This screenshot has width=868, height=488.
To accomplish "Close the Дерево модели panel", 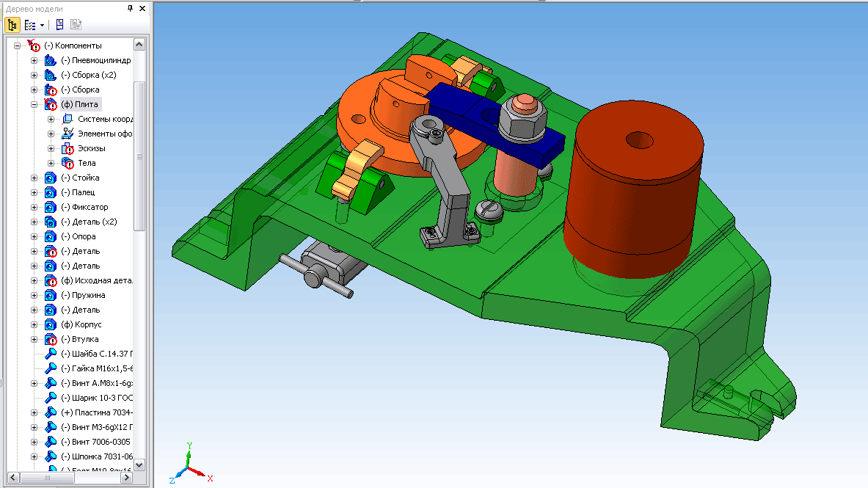I will point(142,8).
